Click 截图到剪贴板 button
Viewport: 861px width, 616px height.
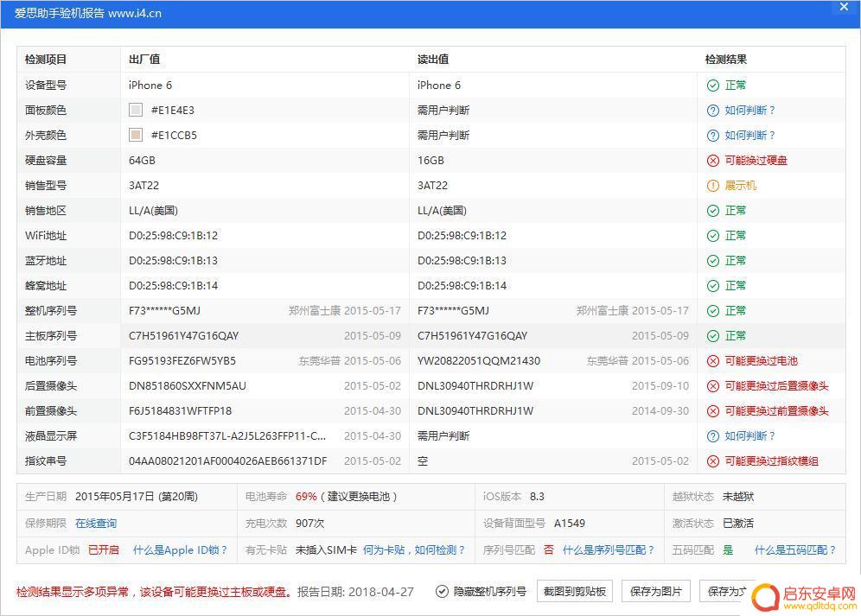click(x=574, y=591)
